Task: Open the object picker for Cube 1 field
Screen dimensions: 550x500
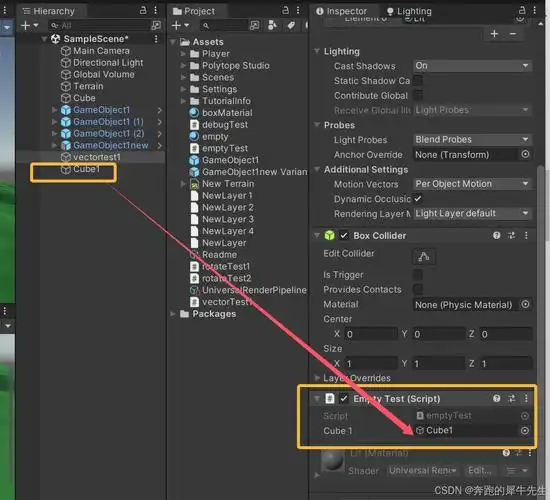Action: (524, 431)
